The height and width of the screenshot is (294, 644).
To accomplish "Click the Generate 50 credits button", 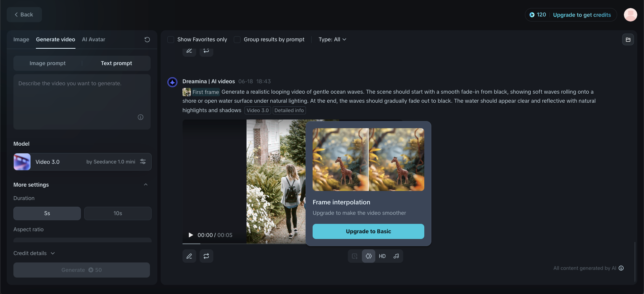I will (82, 270).
